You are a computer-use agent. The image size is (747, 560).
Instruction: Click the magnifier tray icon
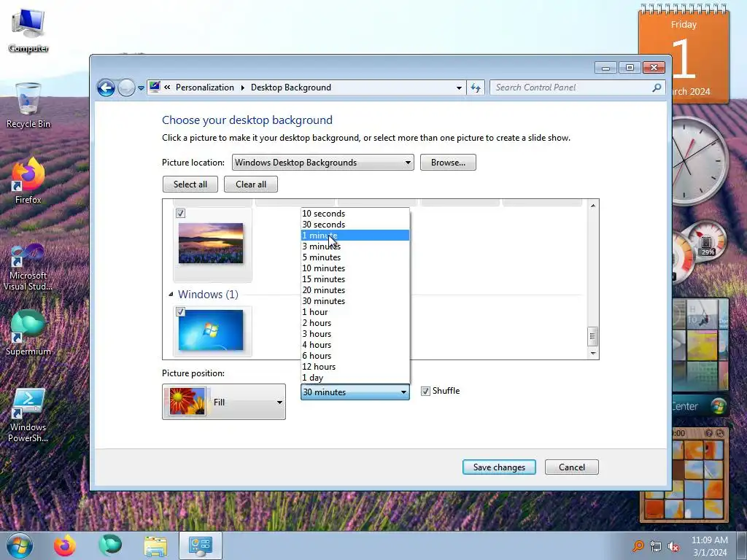[x=638, y=546]
